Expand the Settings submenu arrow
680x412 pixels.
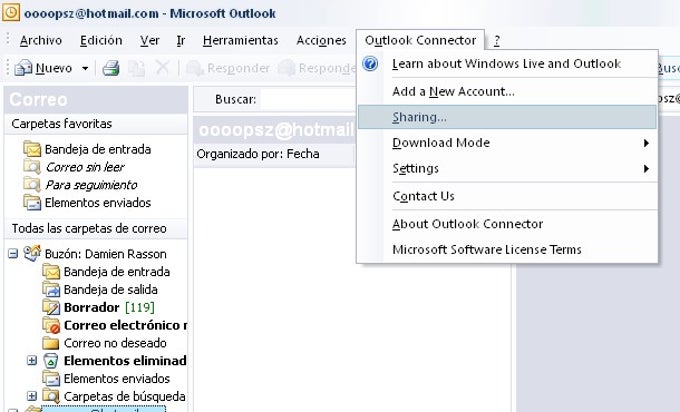pos(646,168)
